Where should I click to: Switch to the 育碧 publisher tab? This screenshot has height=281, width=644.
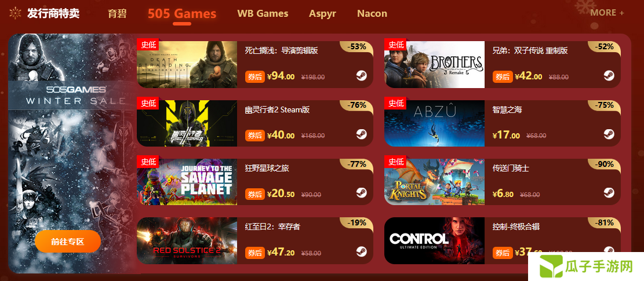(117, 13)
